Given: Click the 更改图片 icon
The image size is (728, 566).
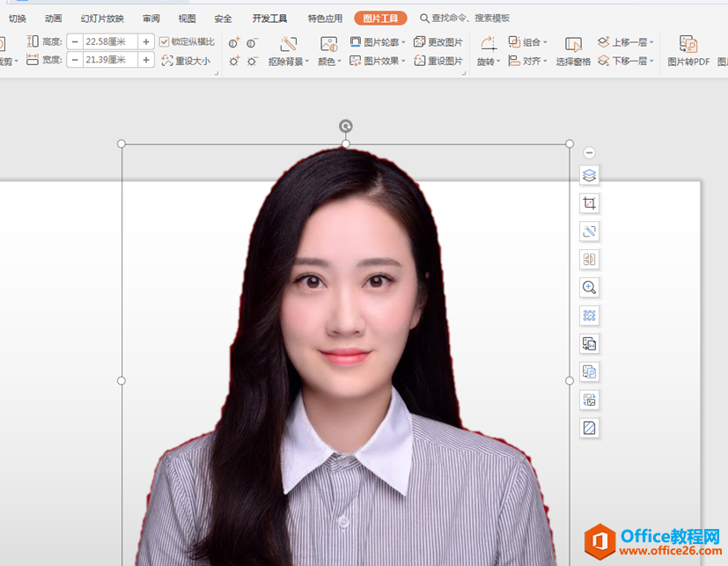Looking at the screenshot, I should click(438, 42).
